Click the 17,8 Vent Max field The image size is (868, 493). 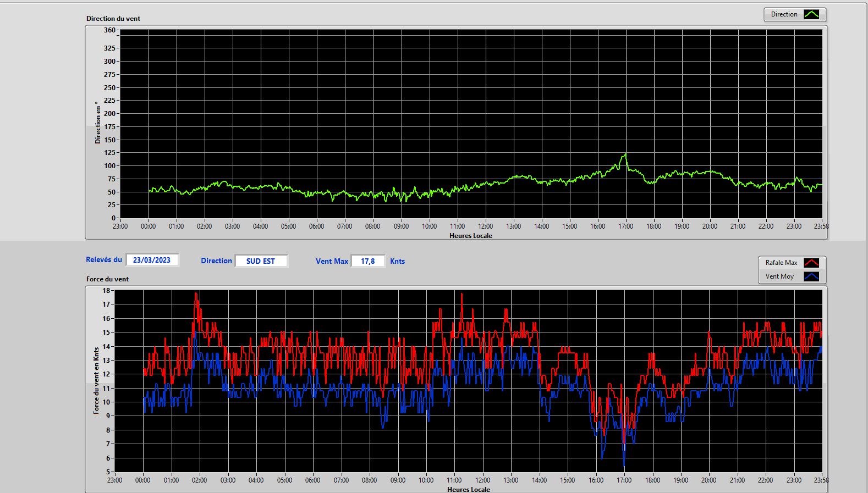(368, 261)
